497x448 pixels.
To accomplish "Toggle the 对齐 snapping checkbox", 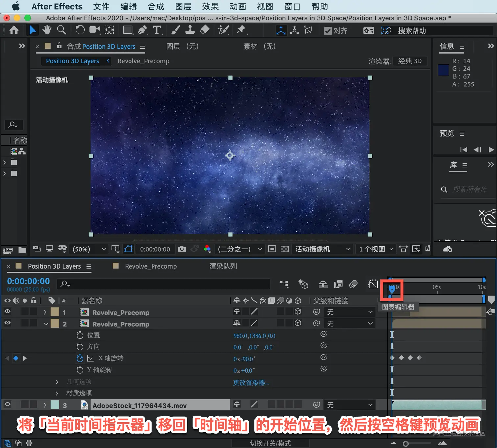I will coord(328,31).
